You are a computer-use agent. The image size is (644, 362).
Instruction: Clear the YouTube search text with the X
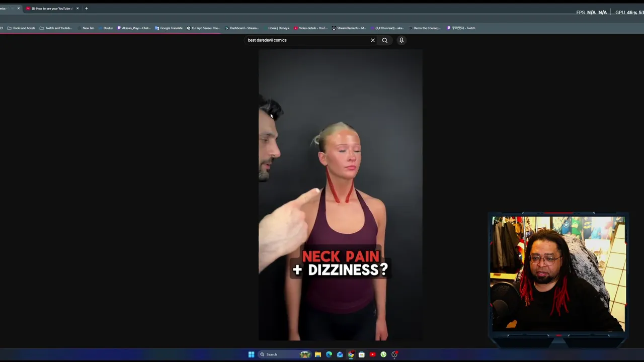coord(373,40)
